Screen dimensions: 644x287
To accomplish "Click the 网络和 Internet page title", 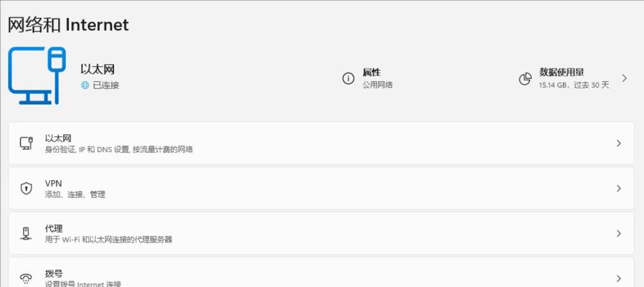I will 68,25.
